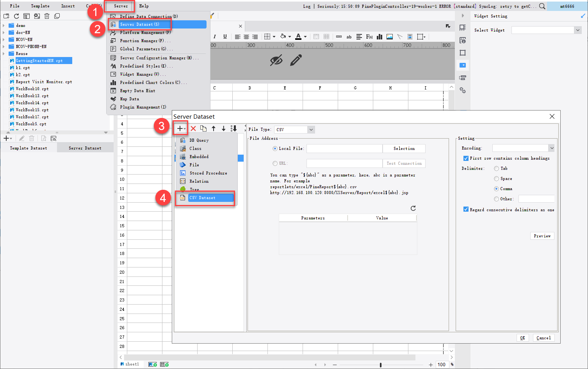
Task: Click the underline formatting icon
Action: [x=225, y=37]
